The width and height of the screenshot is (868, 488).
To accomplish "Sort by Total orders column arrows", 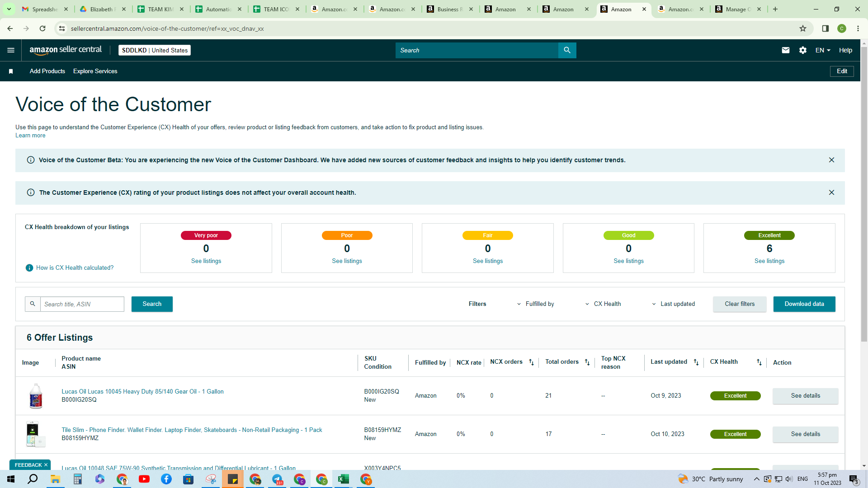I will [x=587, y=362].
